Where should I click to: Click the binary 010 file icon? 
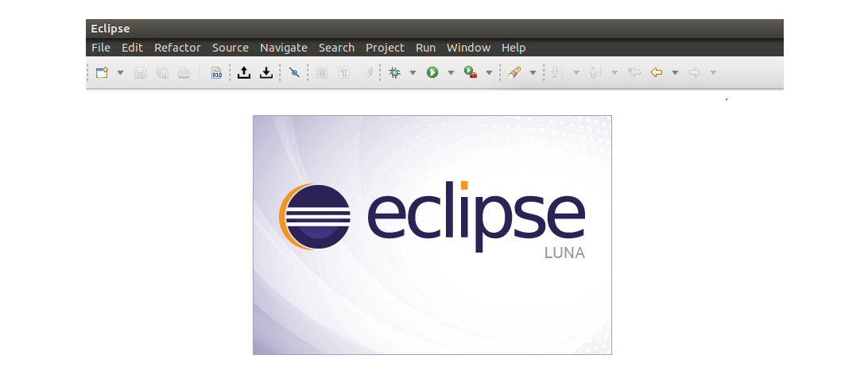coord(216,72)
